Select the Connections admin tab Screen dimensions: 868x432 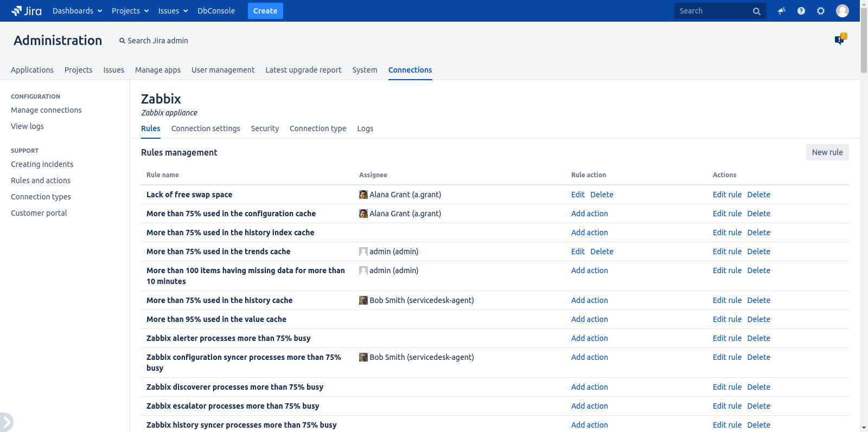410,70
